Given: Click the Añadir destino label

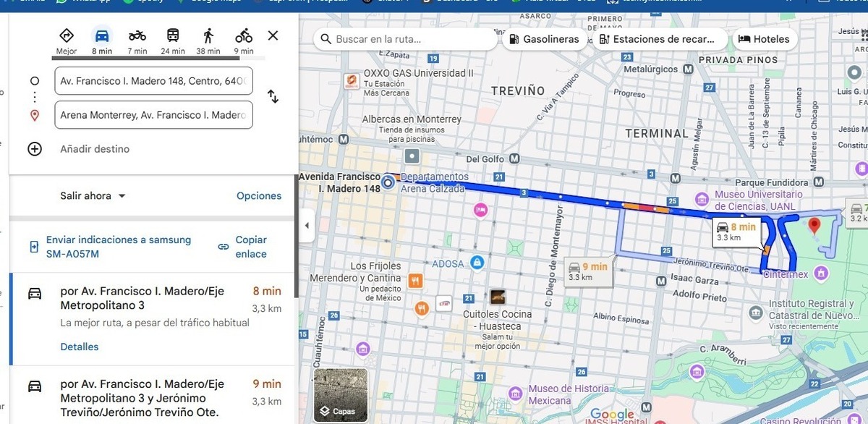Looking at the screenshot, I should pos(95,149).
